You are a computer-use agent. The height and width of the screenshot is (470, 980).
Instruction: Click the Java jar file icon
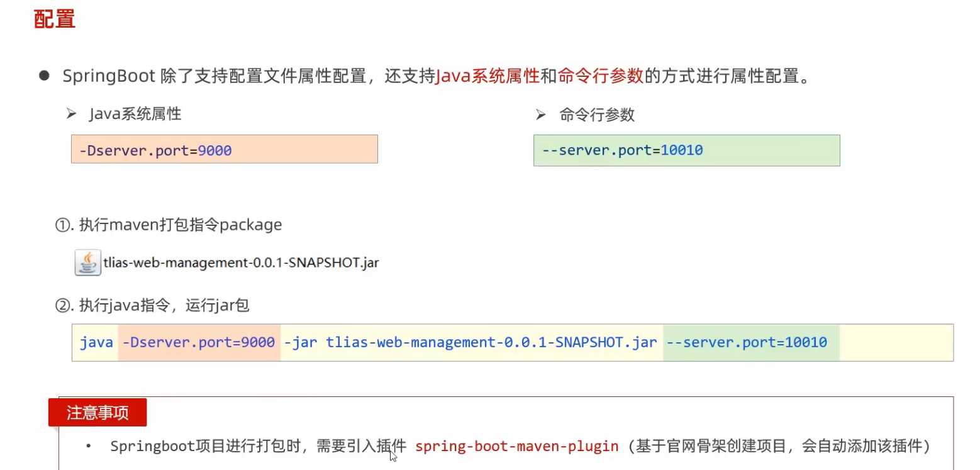pyautogui.click(x=87, y=262)
